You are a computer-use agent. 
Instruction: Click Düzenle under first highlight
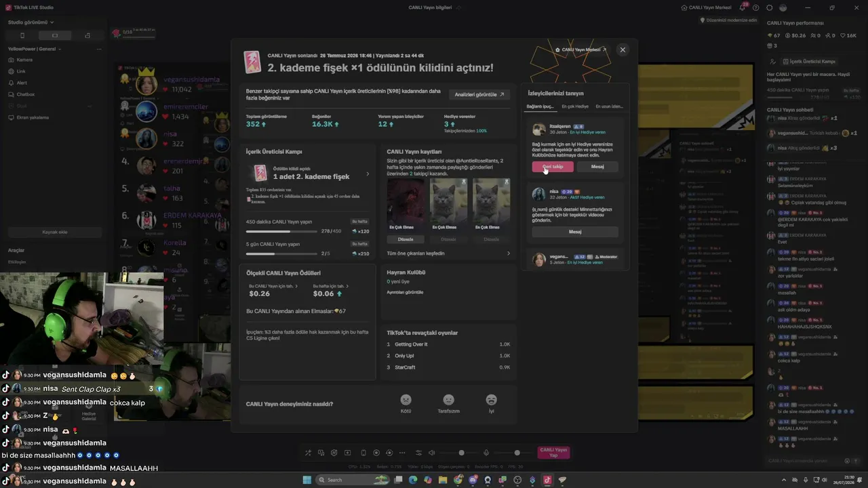406,239
